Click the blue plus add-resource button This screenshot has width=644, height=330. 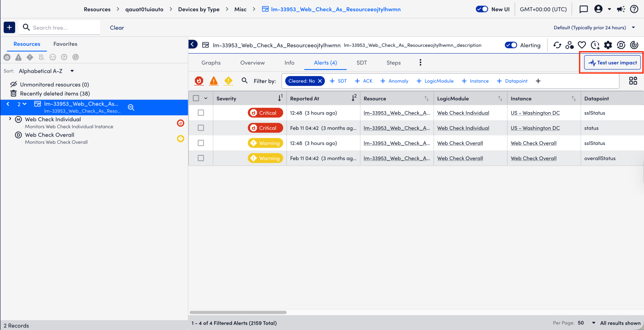point(9,27)
